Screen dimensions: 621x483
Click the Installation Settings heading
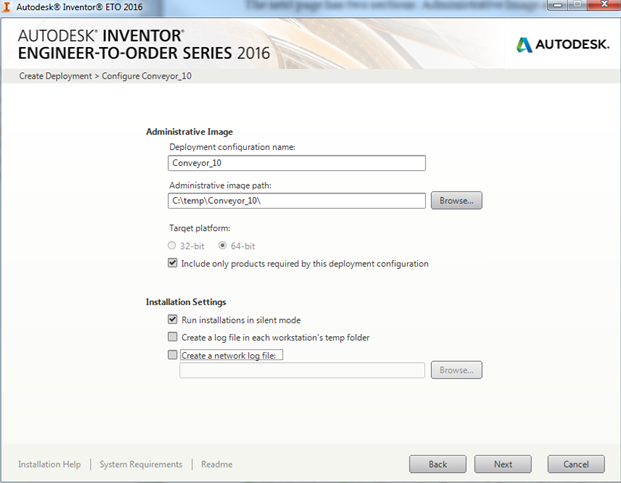pyautogui.click(x=186, y=302)
